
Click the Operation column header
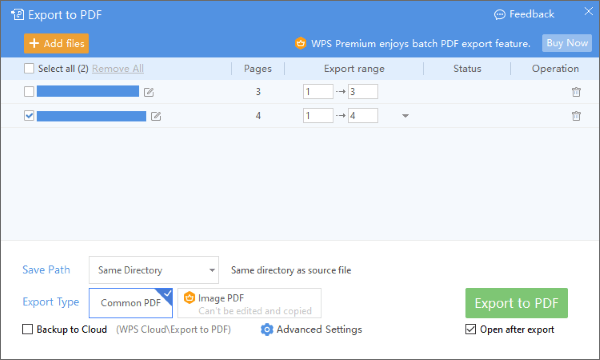(555, 69)
